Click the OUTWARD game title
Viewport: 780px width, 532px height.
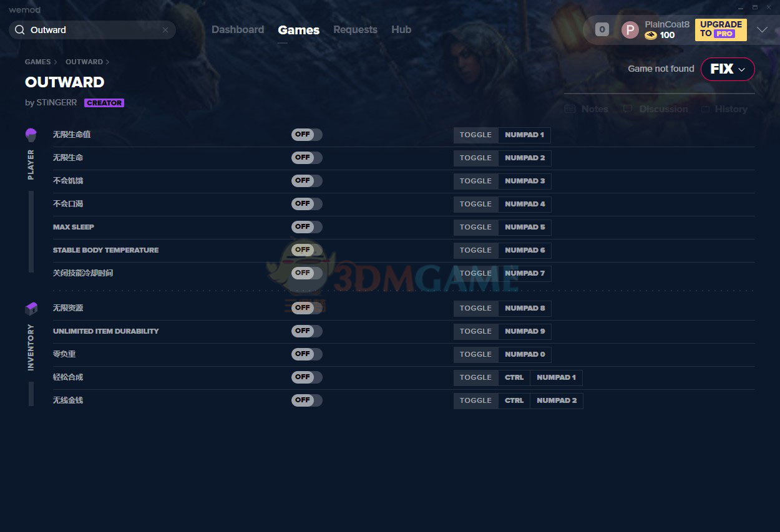click(x=65, y=82)
